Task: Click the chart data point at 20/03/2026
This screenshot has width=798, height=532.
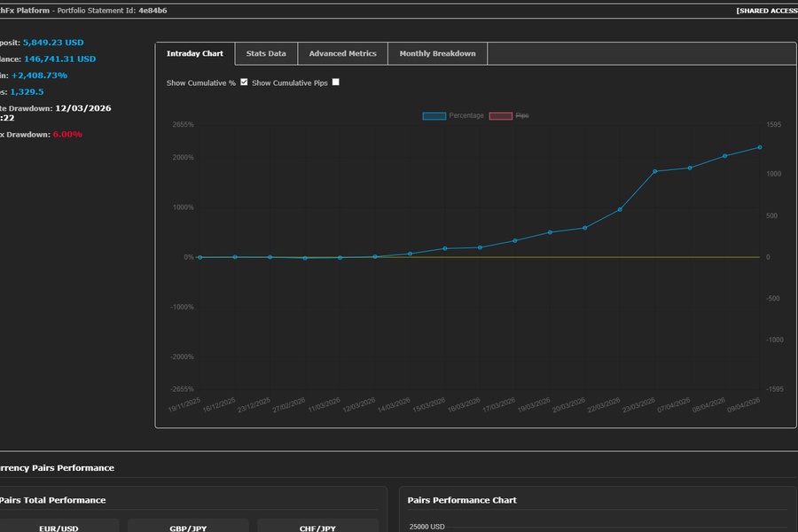Action: 585,228
